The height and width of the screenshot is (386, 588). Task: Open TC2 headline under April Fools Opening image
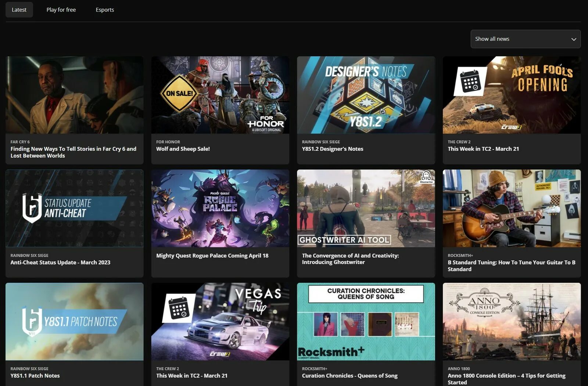click(483, 149)
